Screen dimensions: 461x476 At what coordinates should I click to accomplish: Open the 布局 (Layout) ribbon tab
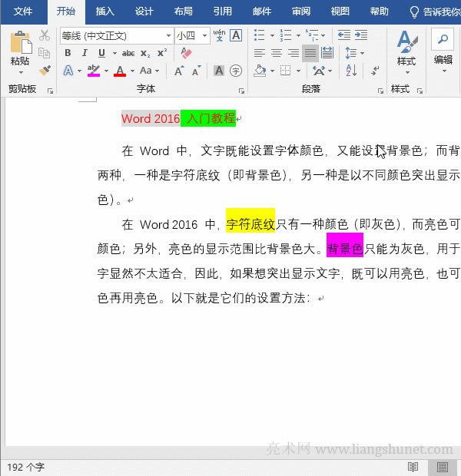(x=183, y=12)
